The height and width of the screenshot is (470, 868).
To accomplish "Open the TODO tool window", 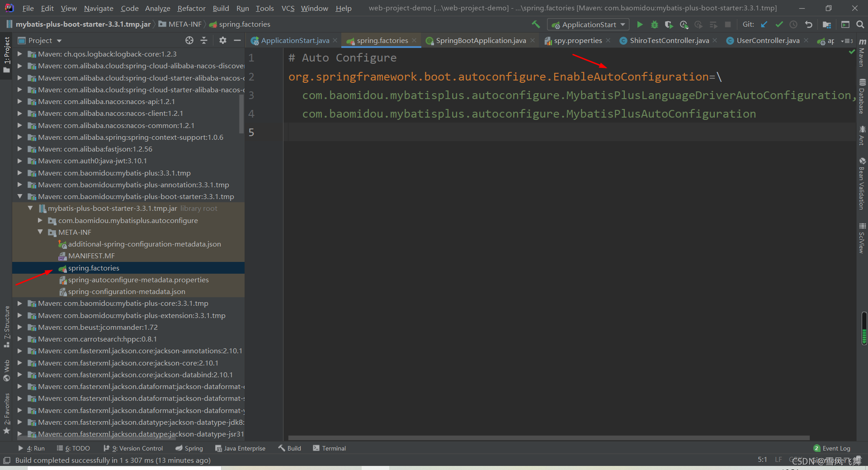I will pyautogui.click(x=73, y=448).
